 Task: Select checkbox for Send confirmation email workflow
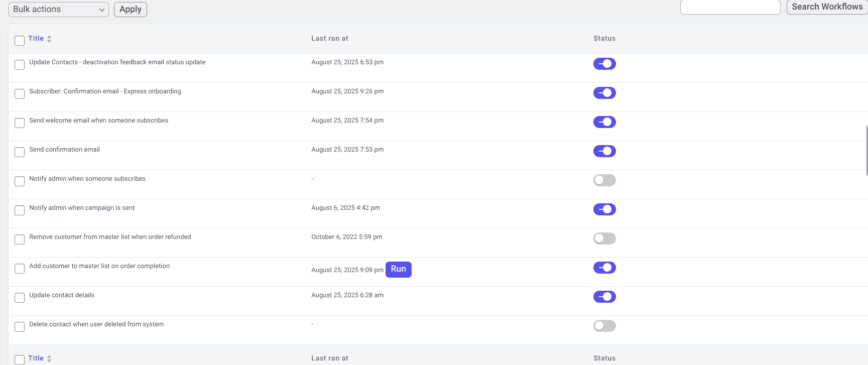click(20, 152)
